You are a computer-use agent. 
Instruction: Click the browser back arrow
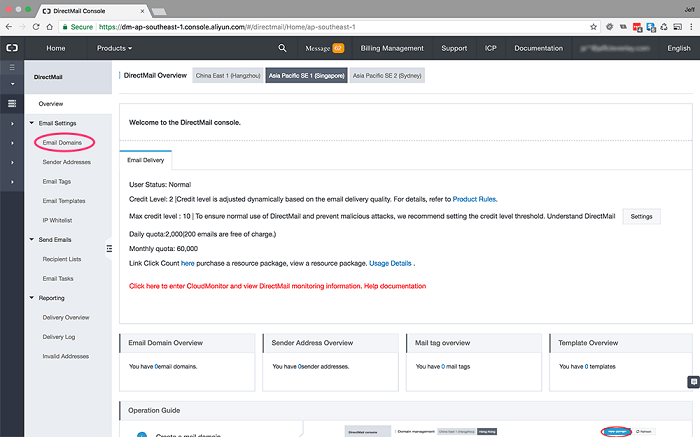point(8,27)
